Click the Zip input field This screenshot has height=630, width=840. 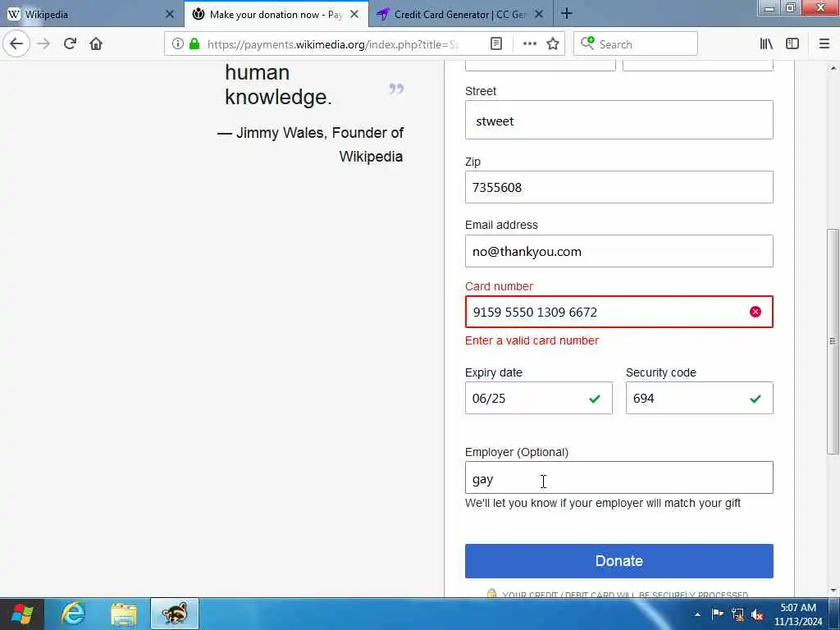(x=619, y=187)
